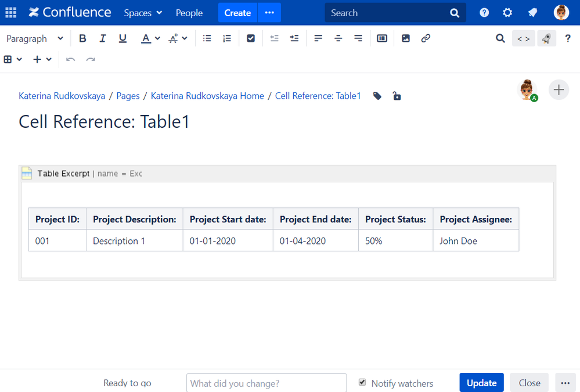
Task: Create a numbered list
Action: 227,38
